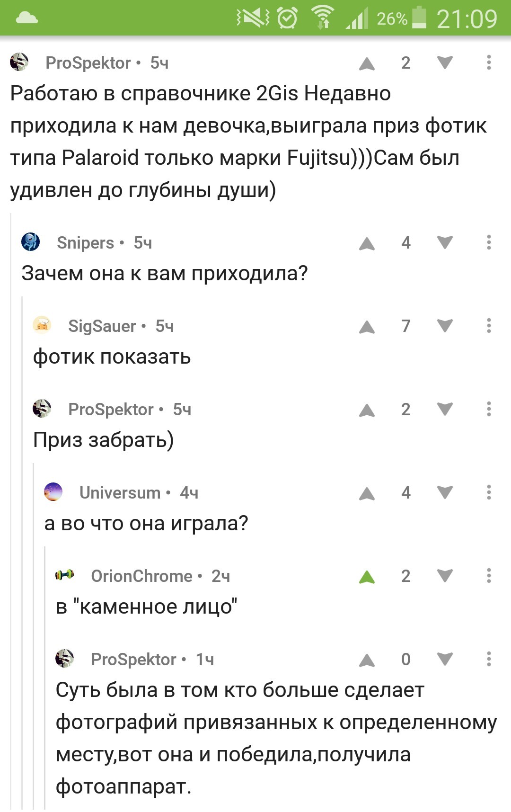Open three-dot menu for SigSauer comment
This screenshot has height=812, width=511.
[x=489, y=326]
